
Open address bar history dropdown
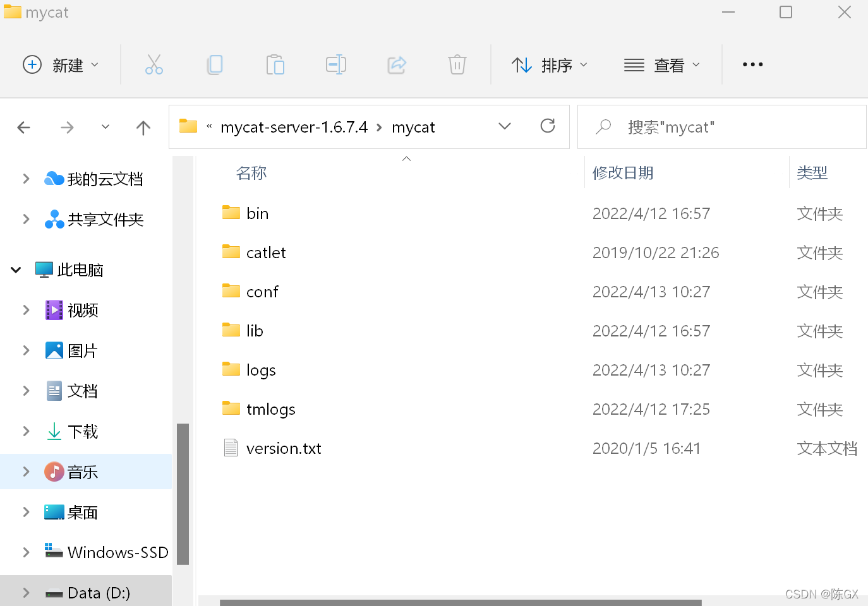click(x=505, y=126)
